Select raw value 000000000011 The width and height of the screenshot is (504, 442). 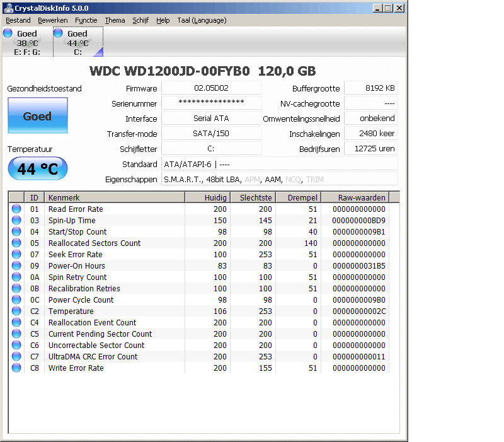tap(358, 356)
